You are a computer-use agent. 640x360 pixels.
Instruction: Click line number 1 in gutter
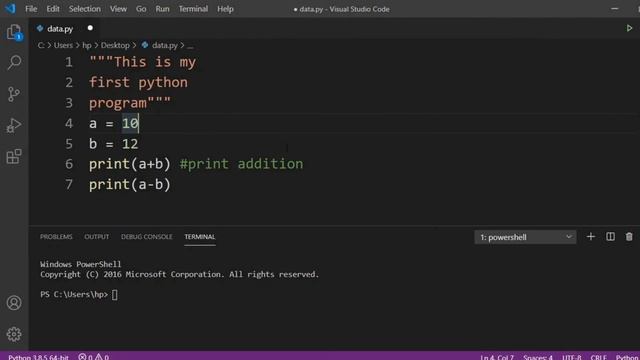pos(69,62)
